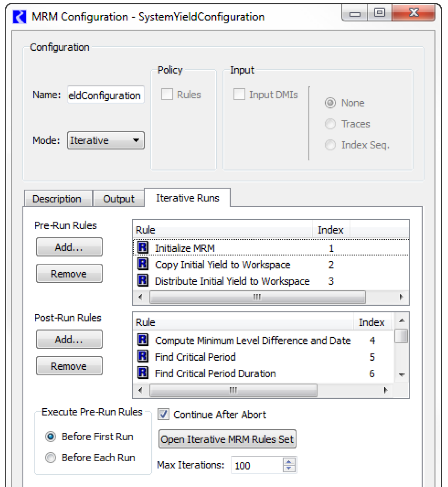Toggle the Continue After Abort checkbox
Image resolution: width=448 pixels, height=487 pixels.
pyautogui.click(x=163, y=415)
